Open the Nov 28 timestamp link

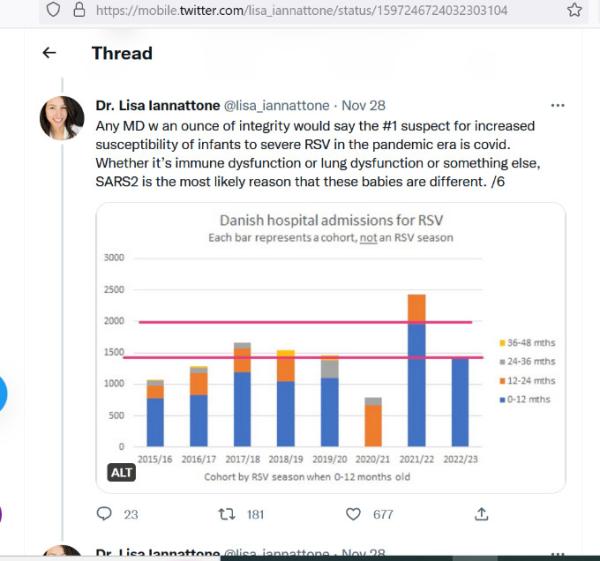[x=363, y=105]
